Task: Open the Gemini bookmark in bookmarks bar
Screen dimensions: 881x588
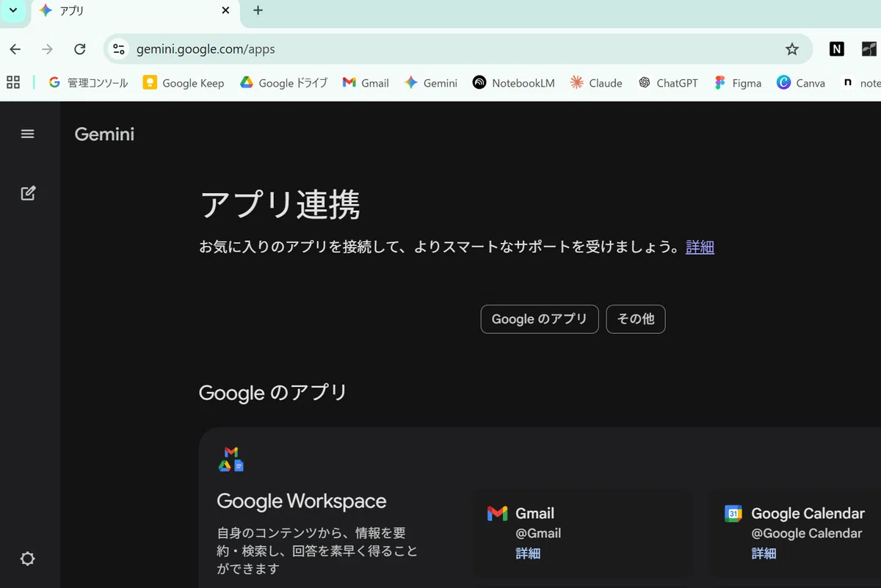Action: [x=431, y=83]
